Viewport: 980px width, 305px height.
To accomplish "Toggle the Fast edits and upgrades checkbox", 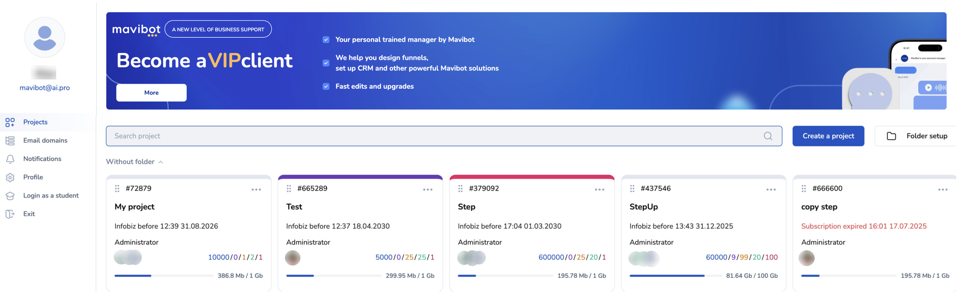I will coord(326,86).
